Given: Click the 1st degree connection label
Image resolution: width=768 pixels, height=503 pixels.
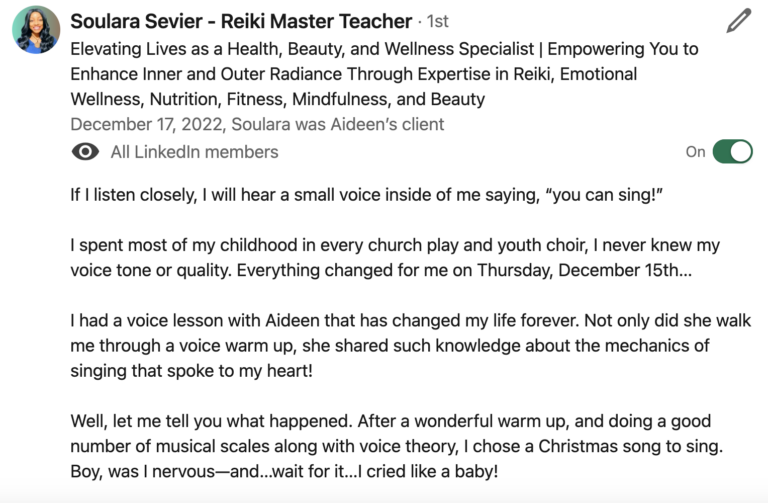Looking at the screenshot, I should [438, 22].
